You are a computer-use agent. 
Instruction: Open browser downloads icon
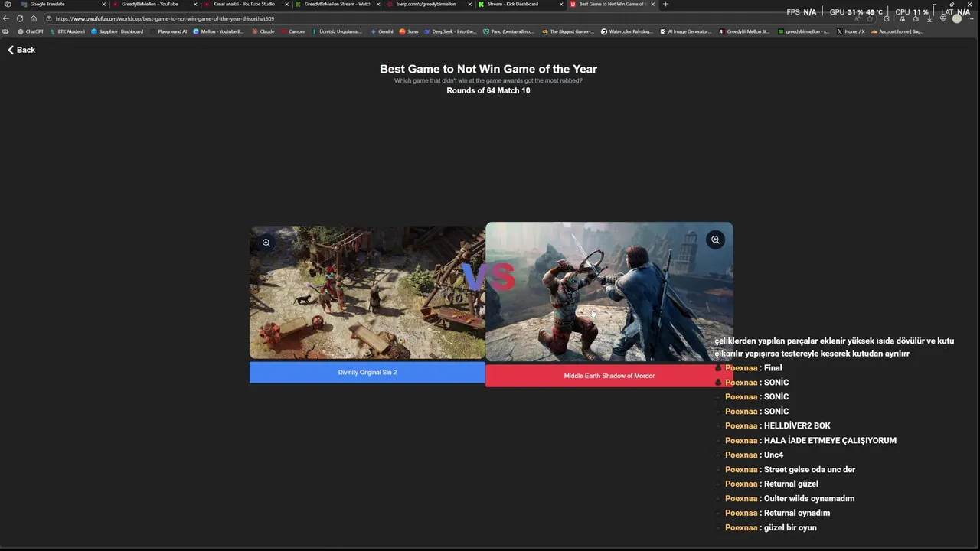[x=929, y=18]
